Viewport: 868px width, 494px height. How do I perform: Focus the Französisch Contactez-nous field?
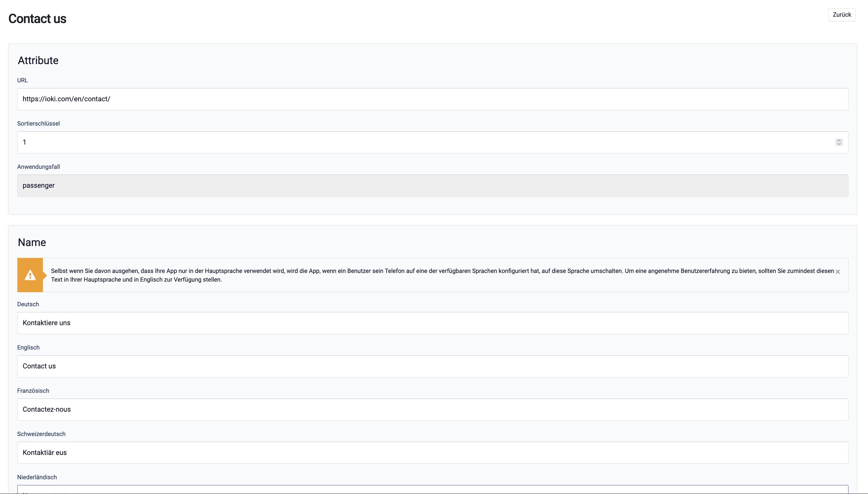coord(432,409)
